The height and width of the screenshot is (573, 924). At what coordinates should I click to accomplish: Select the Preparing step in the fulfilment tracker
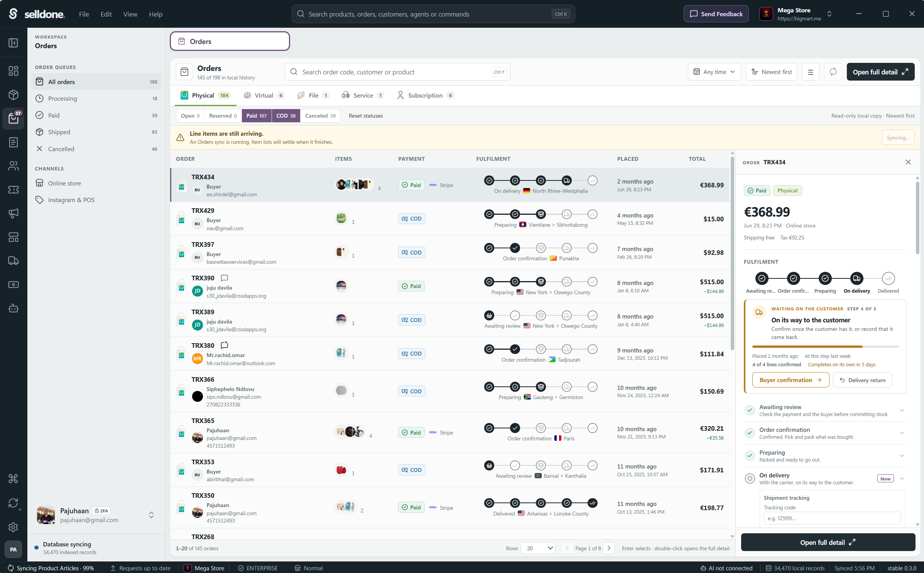point(825,278)
